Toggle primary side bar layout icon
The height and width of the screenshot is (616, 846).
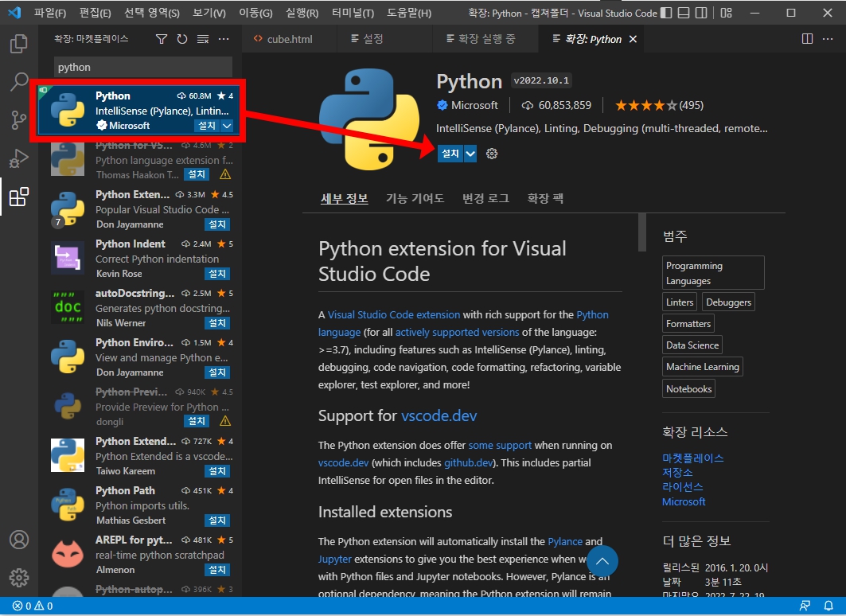pyautogui.click(x=666, y=13)
